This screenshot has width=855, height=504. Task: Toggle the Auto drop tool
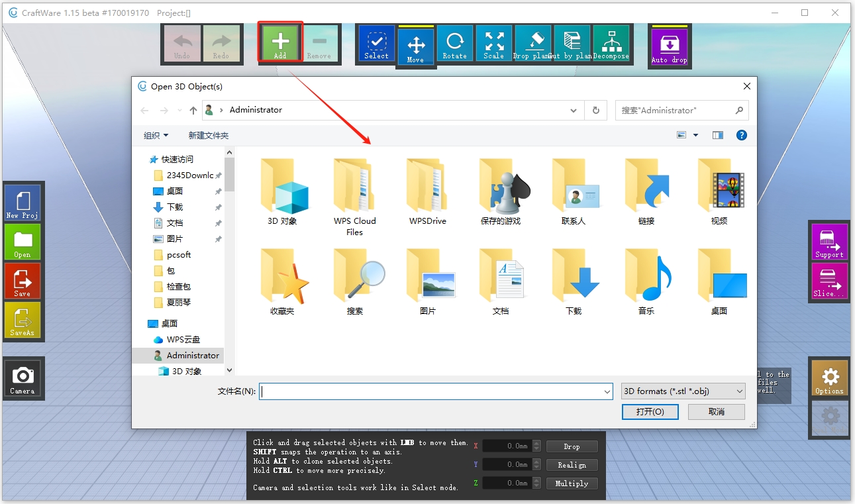pos(670,46)
